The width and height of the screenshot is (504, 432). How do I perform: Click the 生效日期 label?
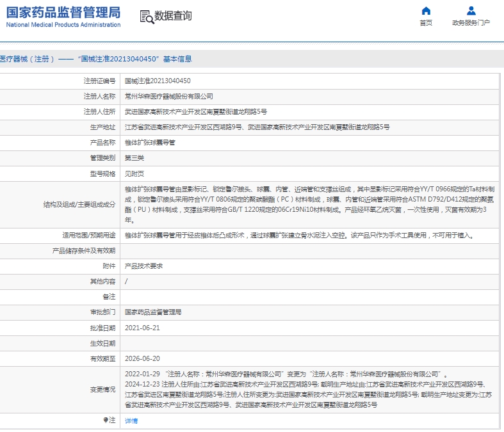tap(103, 343)
